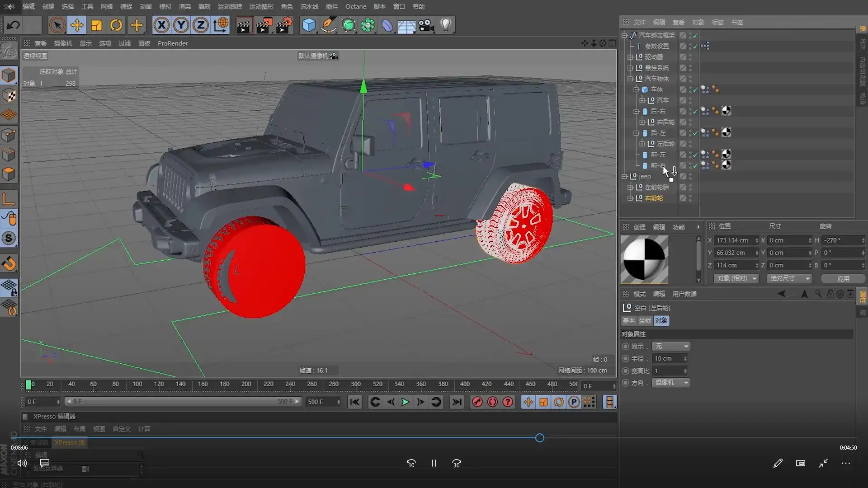868x488 pixels.
Task: Click the video progress slider at the bottom
Action: 539,437
